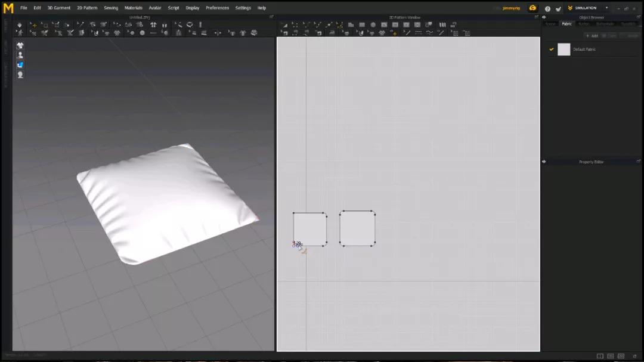Click the orange cloud account icon
644x362 pixels.
point(532,8)
